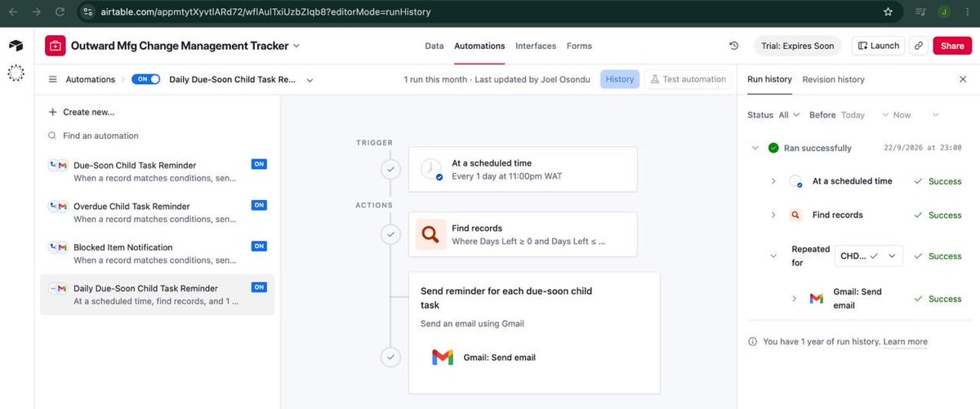
Task: Select the Run history tab
Action: [x=769, y=79]
